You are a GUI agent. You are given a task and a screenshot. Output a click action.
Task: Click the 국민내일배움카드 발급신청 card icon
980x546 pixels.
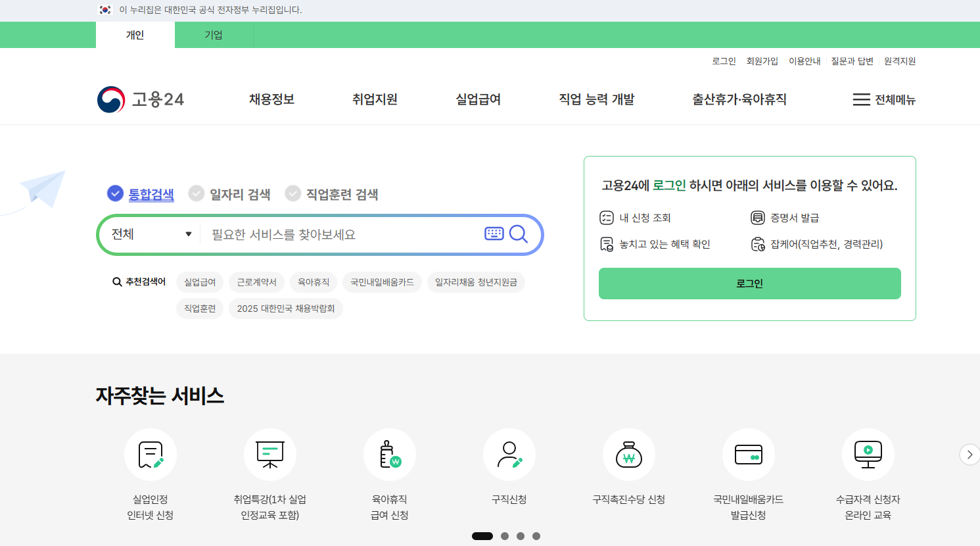click(749, 455)
